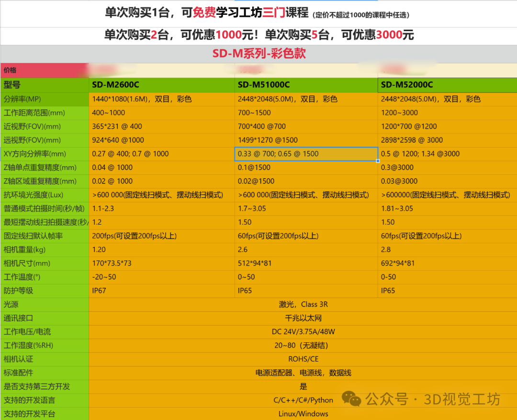Image resolution: width=517 pixels, height=420 pixels.
Task: Click the merged cell ROHS/CE
Action: [303, 359]
